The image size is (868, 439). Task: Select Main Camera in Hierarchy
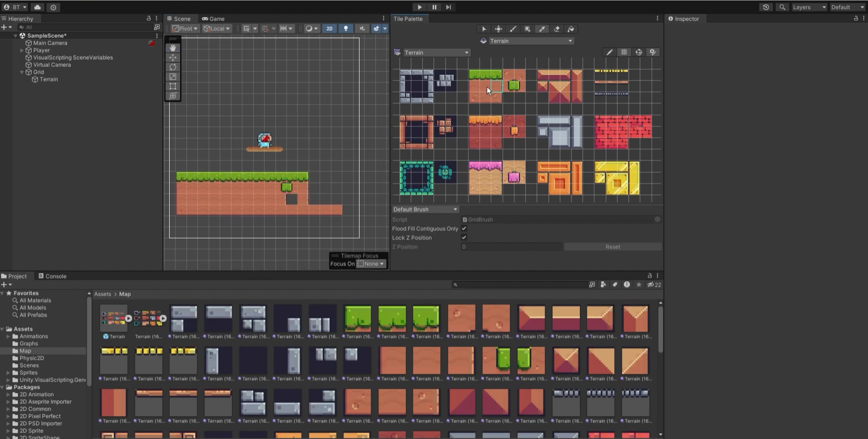(50, 43)
